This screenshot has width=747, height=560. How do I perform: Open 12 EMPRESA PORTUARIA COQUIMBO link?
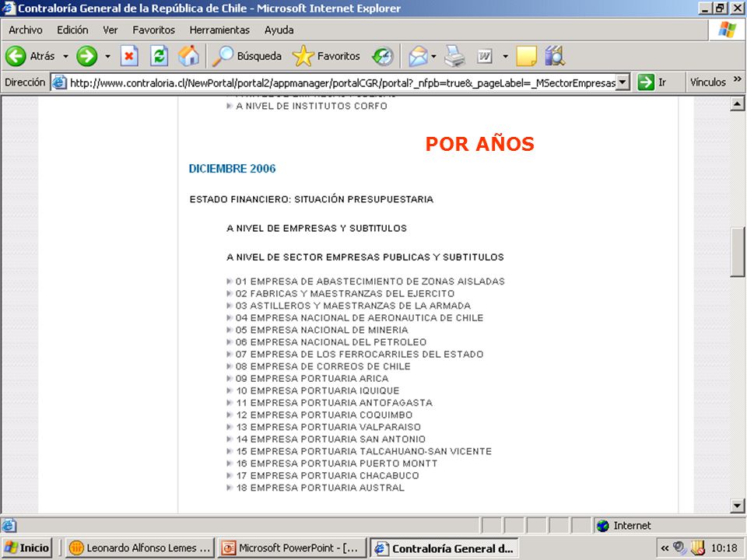click(324, 415)
